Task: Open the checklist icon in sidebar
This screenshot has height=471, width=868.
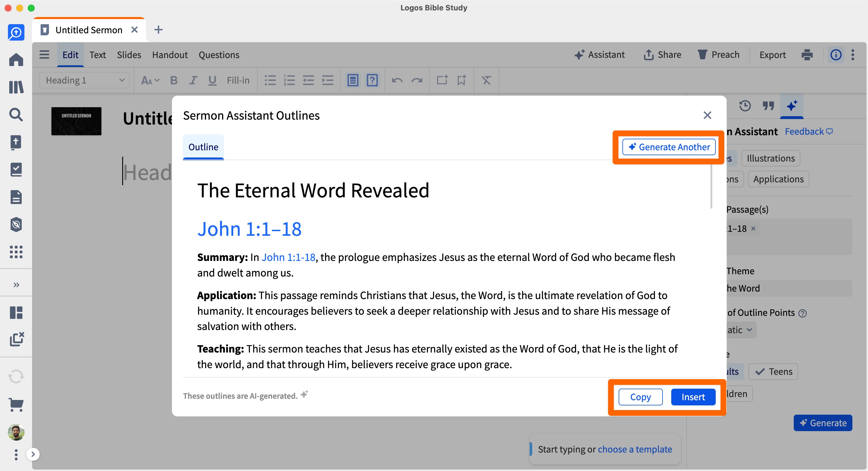Action: [16, 169]
